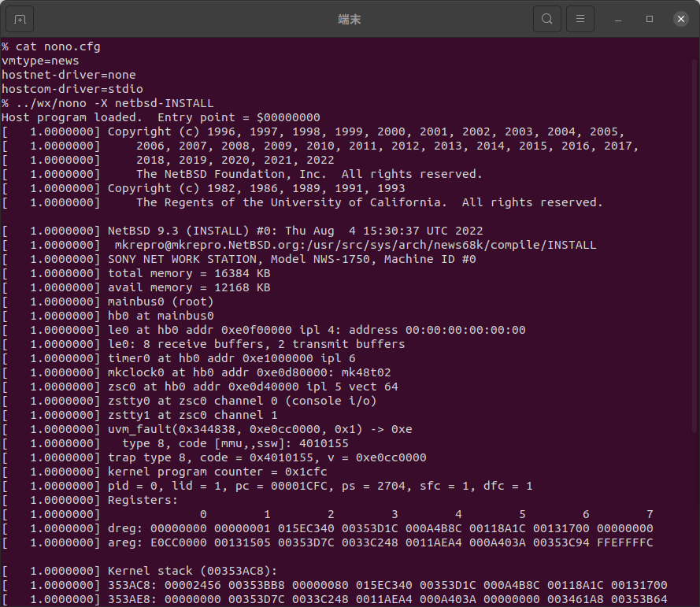The image size is (700, 607).
Task: Click the 'hostcom-driver=stdio' line
Action: click(72, 89)
